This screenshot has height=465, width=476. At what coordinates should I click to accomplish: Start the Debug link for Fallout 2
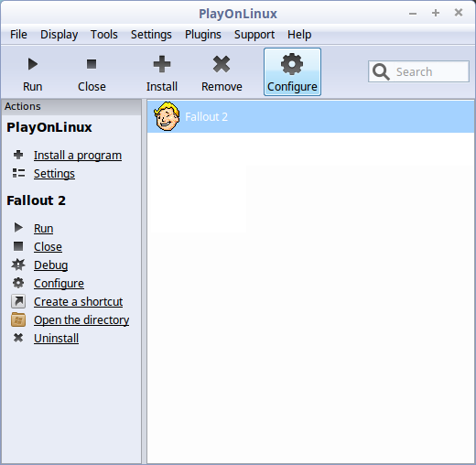point(50,265)
